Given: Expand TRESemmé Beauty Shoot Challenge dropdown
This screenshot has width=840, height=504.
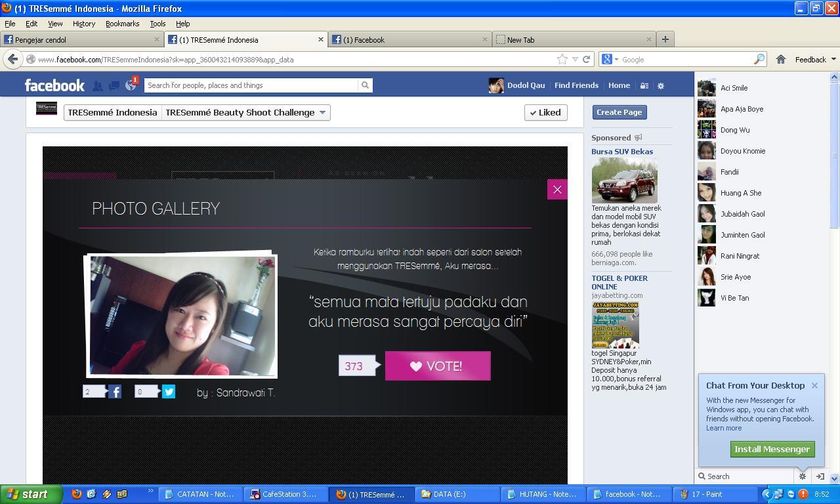Looking at the screenshot, I should click(x=322, y=112).
